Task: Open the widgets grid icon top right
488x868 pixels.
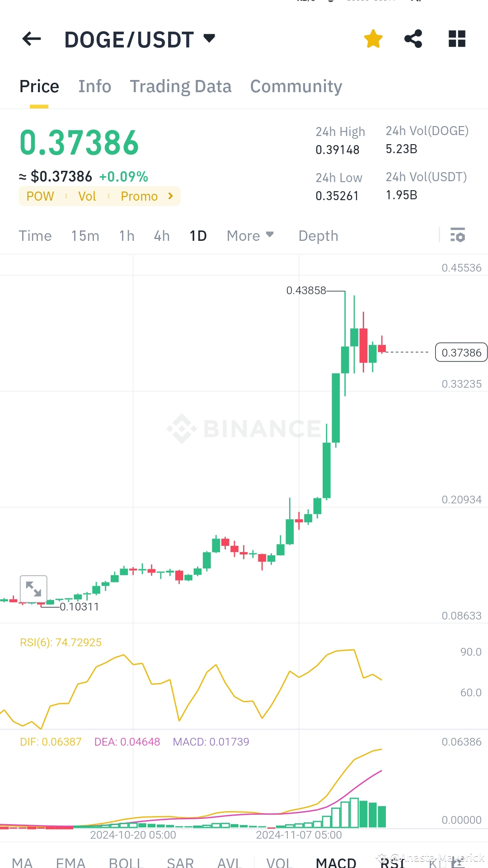Action: [456, 39]
